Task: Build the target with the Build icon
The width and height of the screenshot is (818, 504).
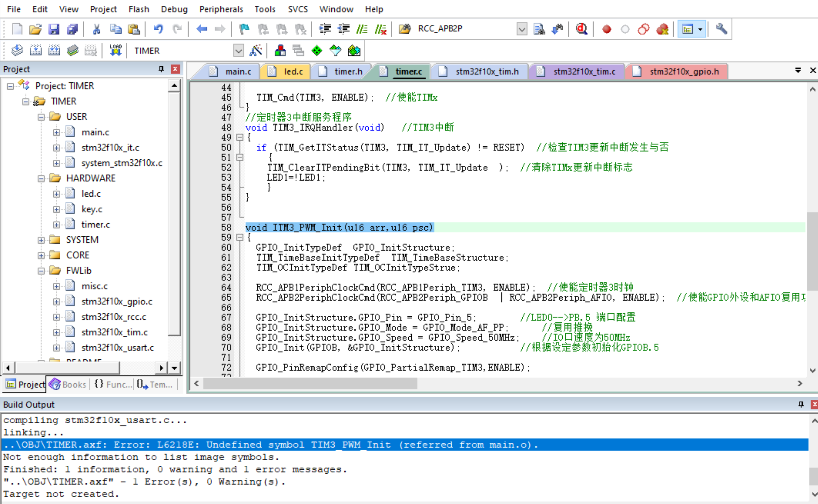Action: (36, 50)
